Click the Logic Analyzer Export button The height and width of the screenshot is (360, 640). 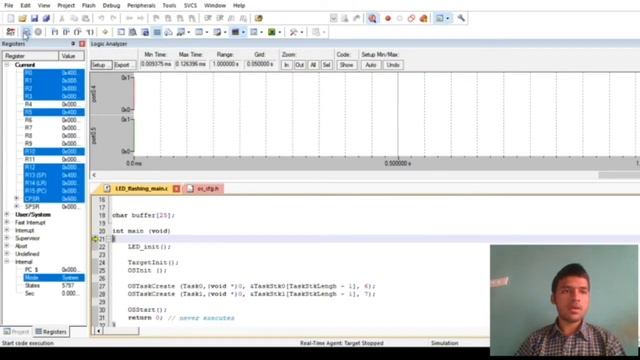point(124,65)
